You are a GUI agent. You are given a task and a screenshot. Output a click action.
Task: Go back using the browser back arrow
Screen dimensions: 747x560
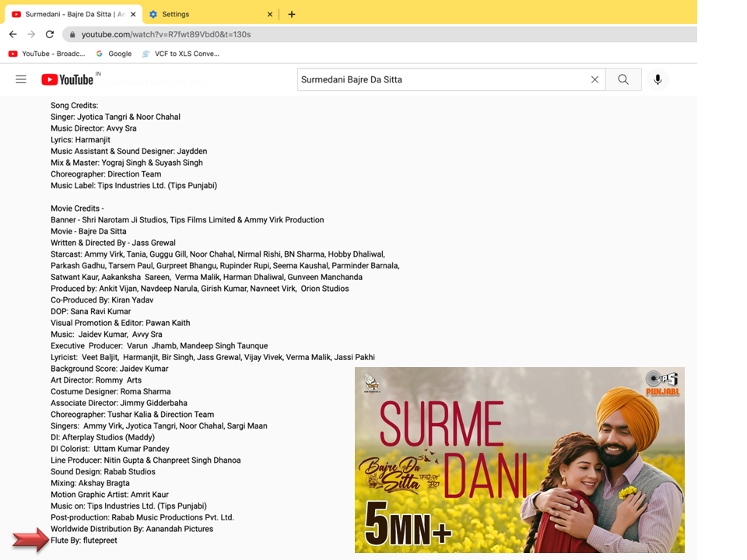click(13, 34)
